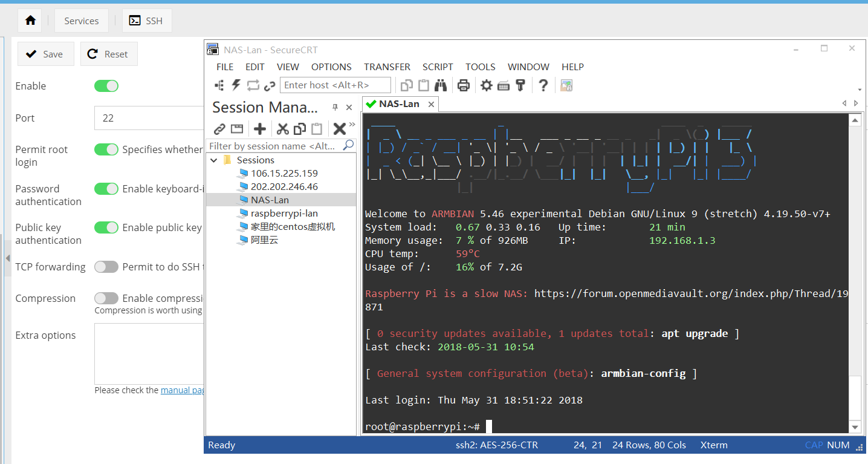
Task: Click the Help question mark icon
Action: tap(543, 85)
